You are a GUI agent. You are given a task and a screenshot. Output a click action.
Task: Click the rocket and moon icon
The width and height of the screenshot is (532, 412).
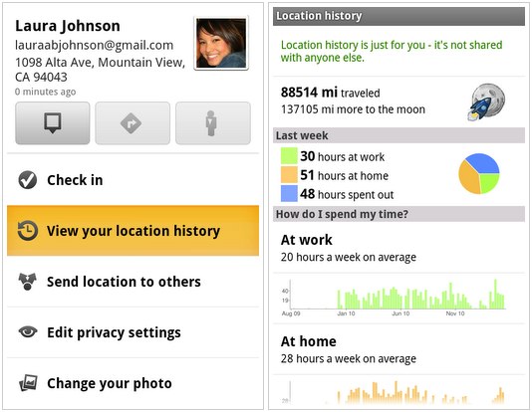tap(486, 102)
